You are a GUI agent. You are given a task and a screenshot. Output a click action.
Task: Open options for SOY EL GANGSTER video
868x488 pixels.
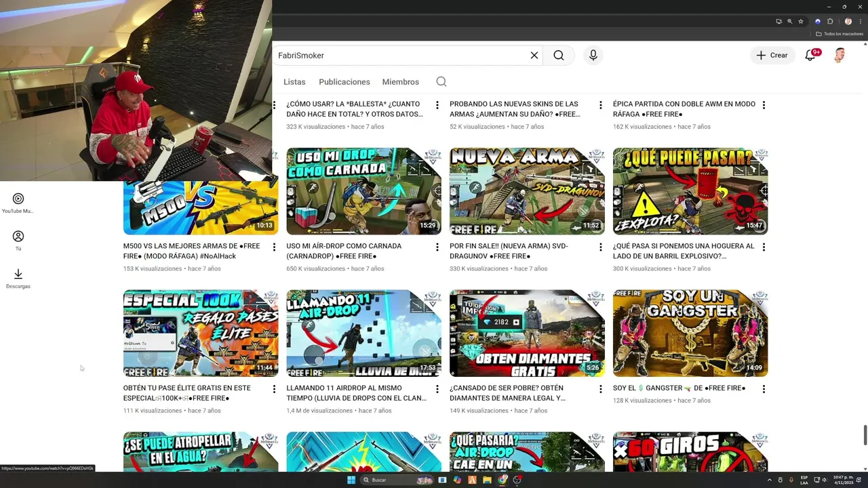764,389
